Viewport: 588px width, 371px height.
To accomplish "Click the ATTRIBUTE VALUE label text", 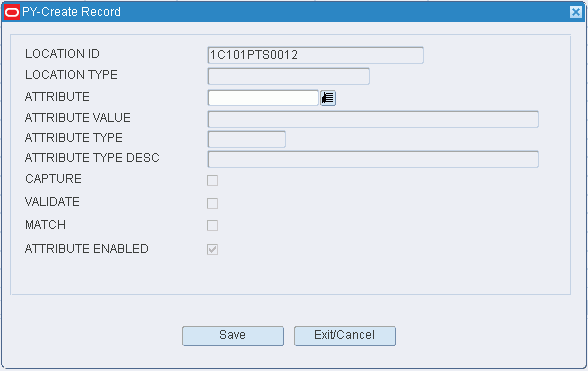I will pyautogui.click(x=78, y=118).
